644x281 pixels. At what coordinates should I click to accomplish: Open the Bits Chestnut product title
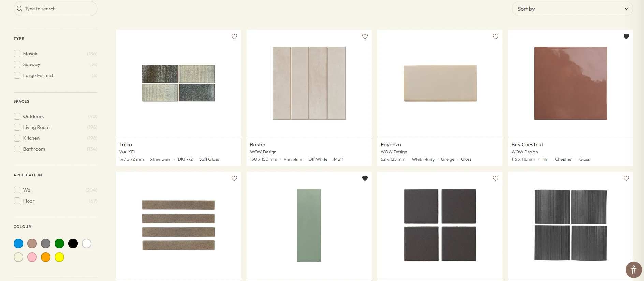point(527,145)
